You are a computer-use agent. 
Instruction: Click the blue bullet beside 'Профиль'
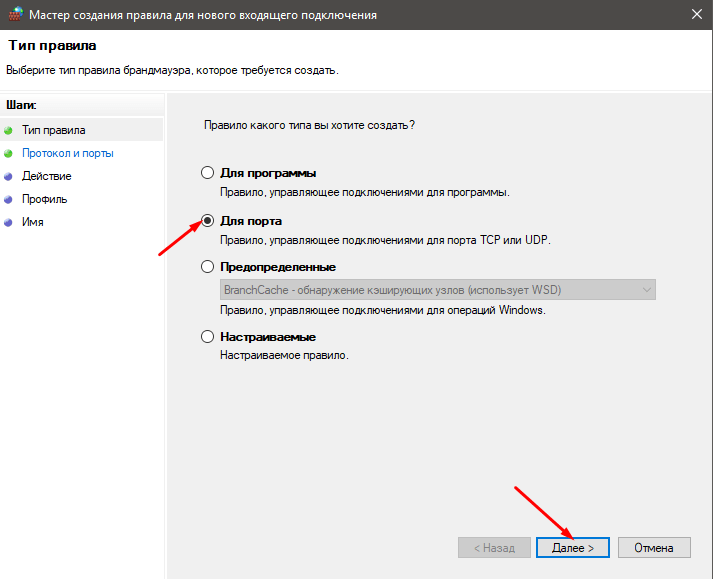8,200
